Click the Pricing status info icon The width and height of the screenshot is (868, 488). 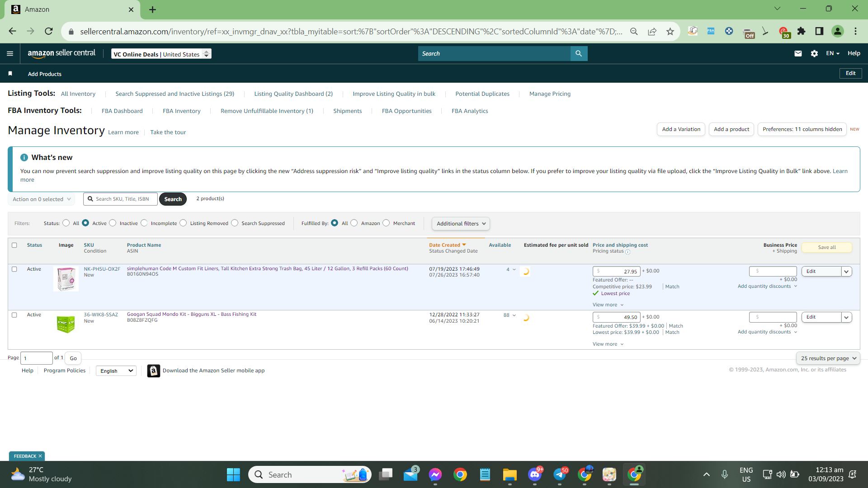[x=627, y=252]
